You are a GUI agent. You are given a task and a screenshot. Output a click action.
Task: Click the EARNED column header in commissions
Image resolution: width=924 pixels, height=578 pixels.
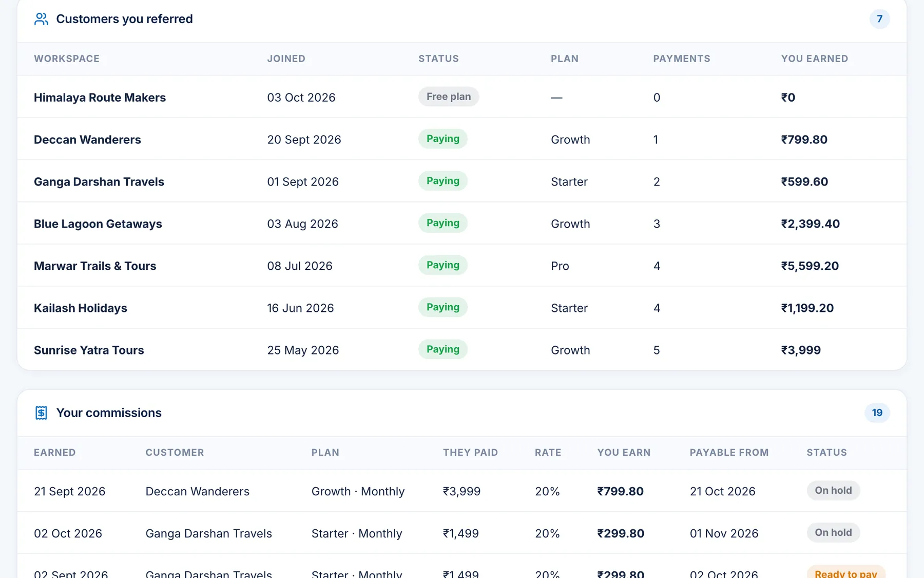(55, 453)
